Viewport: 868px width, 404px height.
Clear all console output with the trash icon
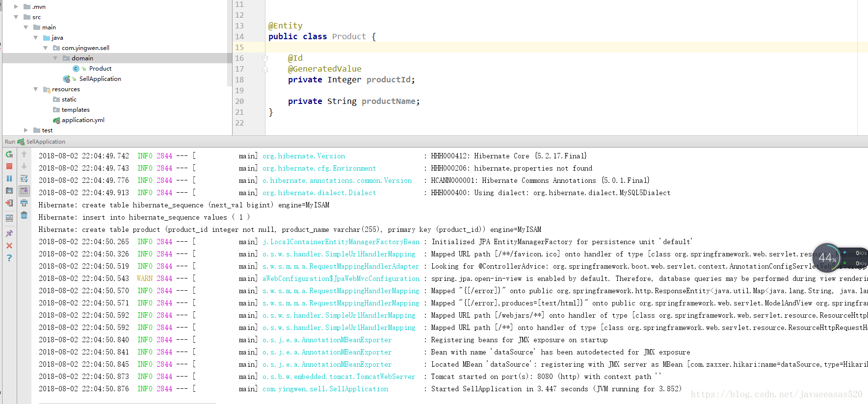point(24,215)
